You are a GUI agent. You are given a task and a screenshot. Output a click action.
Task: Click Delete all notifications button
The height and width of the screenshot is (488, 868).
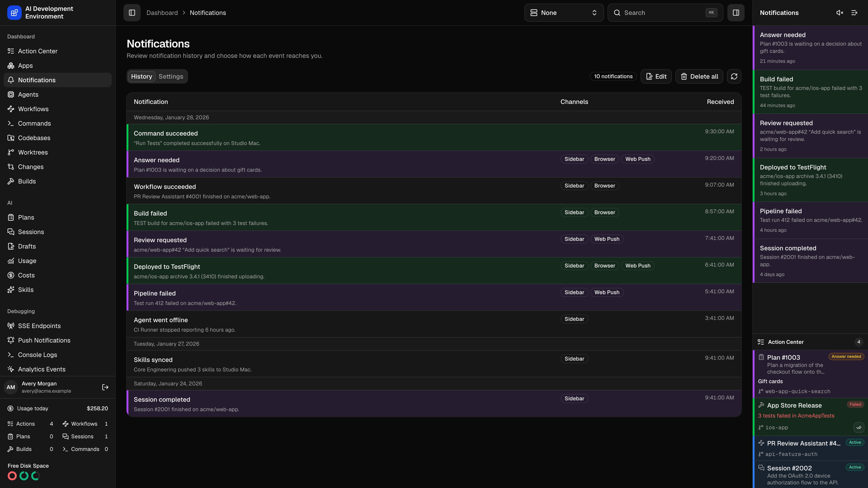click(699, 76)
